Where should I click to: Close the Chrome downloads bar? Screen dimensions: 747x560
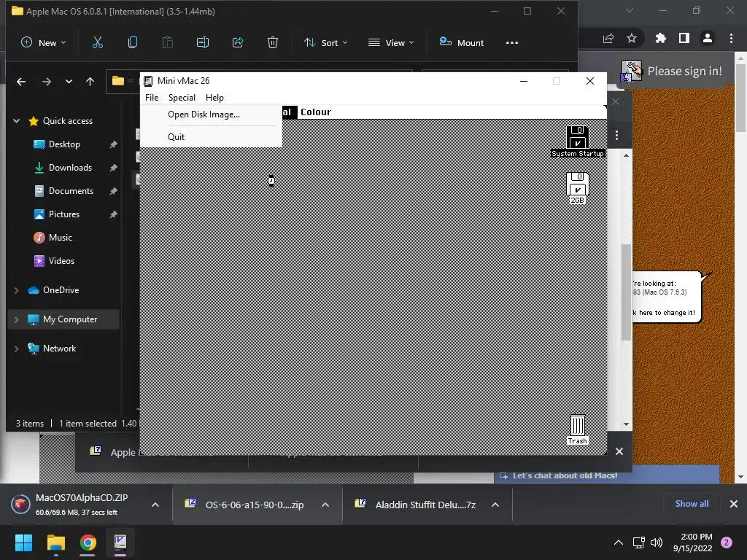click(734, 504)
